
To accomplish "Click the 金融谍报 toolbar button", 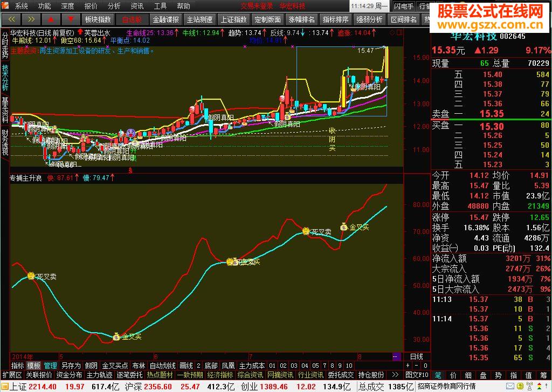I will coord(166,19).
